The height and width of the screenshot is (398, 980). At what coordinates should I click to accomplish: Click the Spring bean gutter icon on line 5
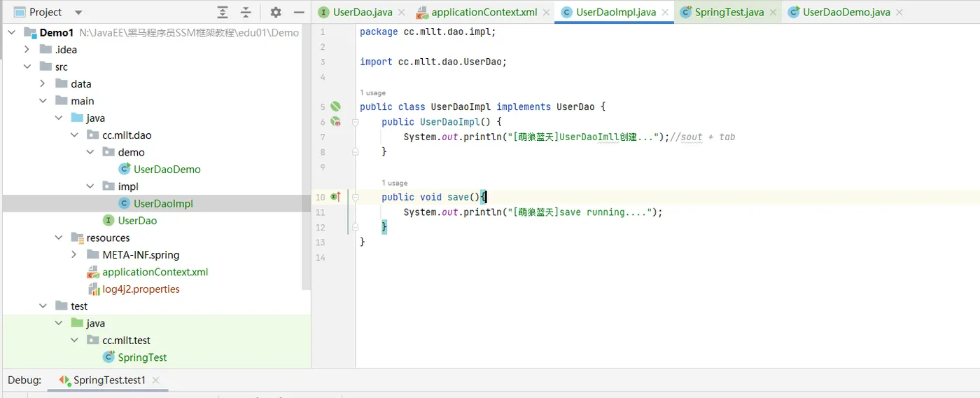point(335,107)
